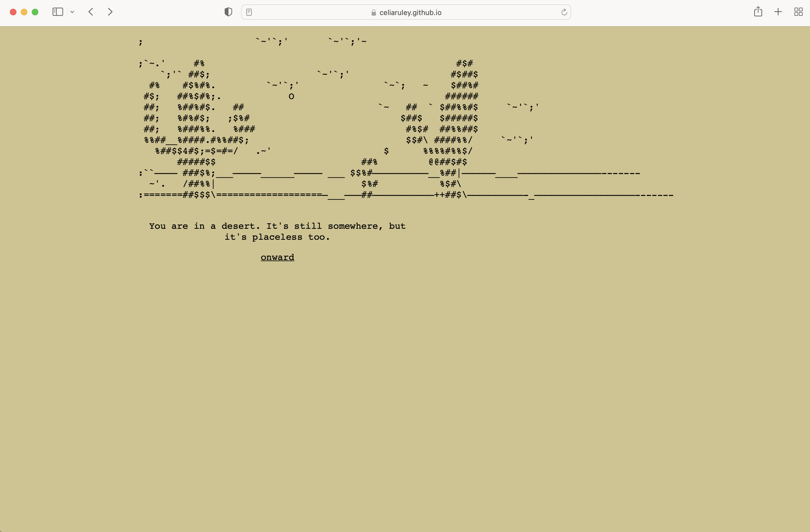810x532 pixels.
Task: Go forward to the next page
Action: point(110,12)
